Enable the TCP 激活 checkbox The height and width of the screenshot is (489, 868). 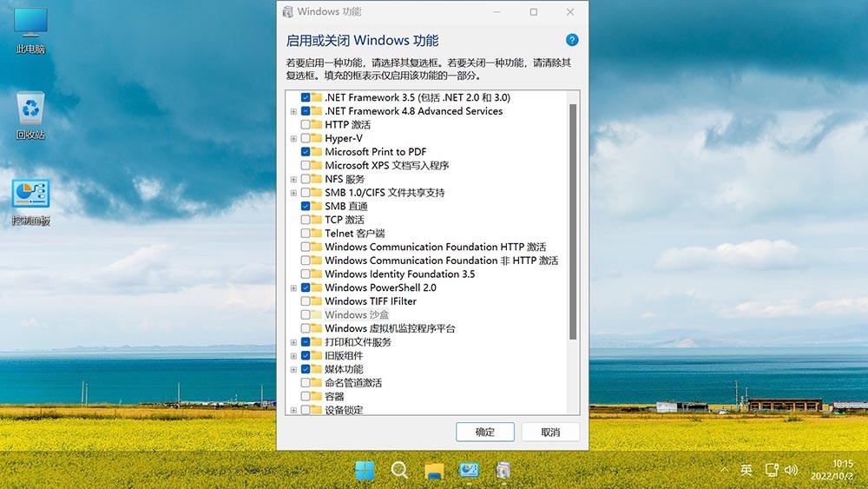pos(305,219)
